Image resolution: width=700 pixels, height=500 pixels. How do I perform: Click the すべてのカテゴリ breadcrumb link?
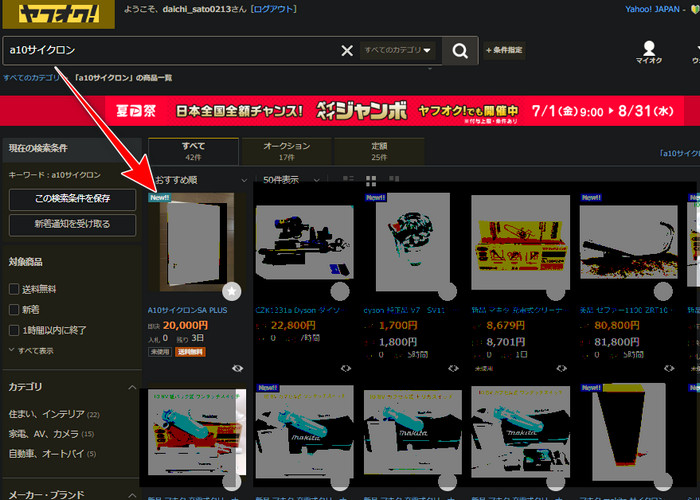click(x=31, y=78)
